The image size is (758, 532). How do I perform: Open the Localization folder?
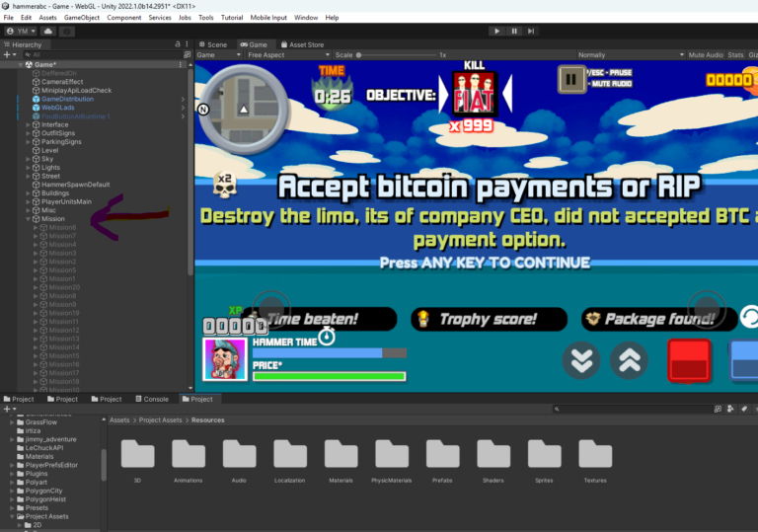pyautogui.click(x=289, y=461)
